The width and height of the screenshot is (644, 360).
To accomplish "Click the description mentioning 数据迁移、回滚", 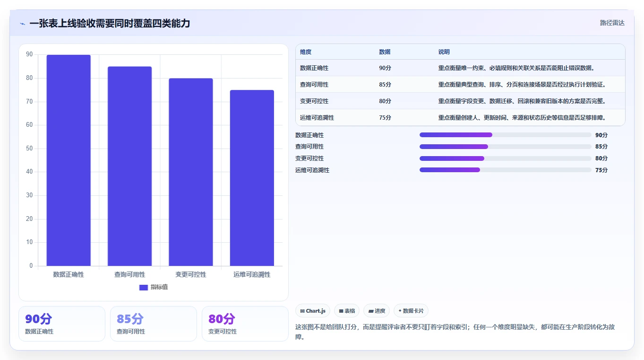I will pos(522,101).
